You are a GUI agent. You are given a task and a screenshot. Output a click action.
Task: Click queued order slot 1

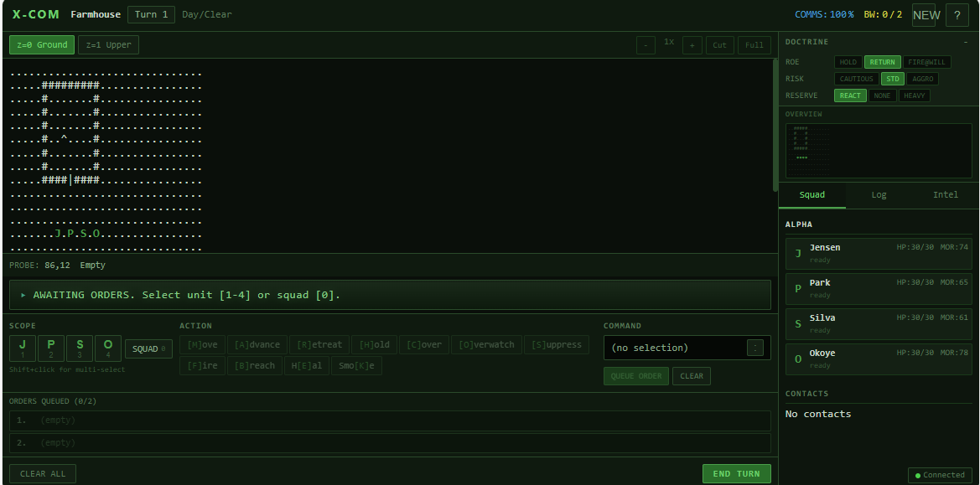pyautogui.click(x=390, y=421)
